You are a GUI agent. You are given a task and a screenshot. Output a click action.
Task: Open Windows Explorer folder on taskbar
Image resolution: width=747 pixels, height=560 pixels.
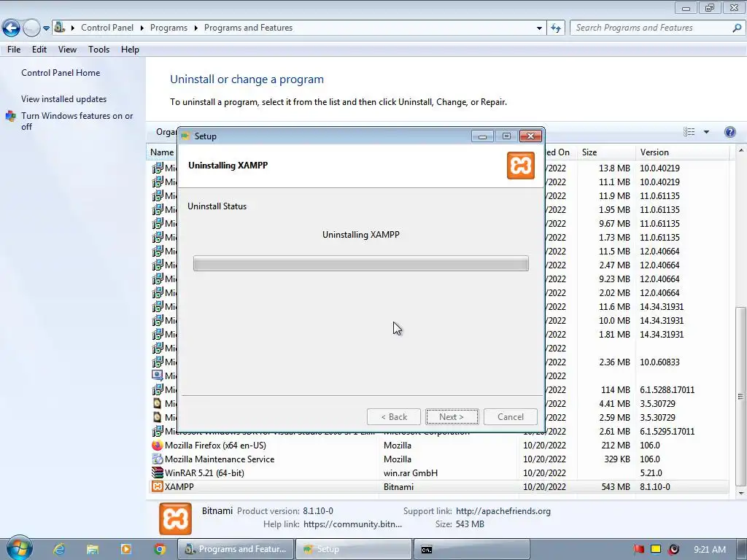[93, 549]
